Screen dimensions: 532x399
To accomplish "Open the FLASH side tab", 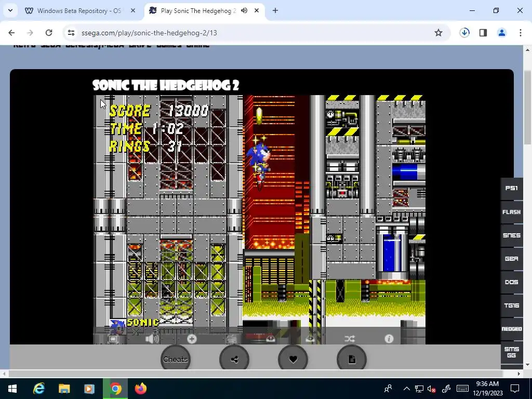I will point(512,212).
